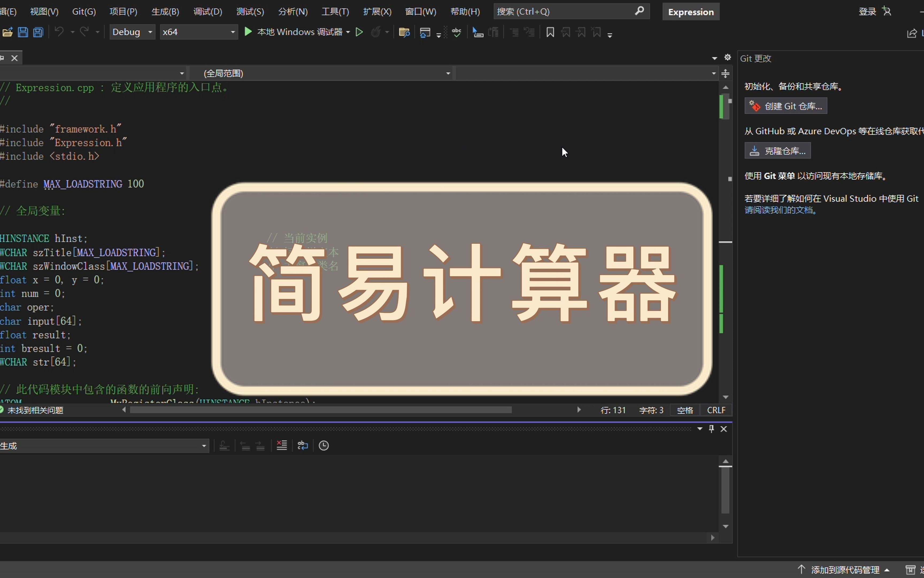Click the Output window vertical scrollbar thumb
This screenshot has height=578, width=924.
[x=725, y=491]
